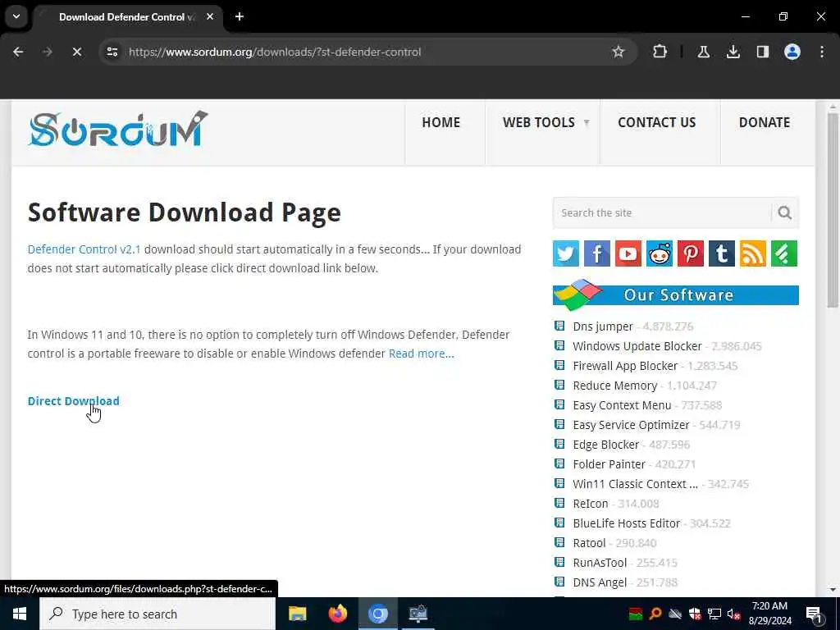Click the site search magnifier button
This screenshot has width=840, height=630.
[x=785, y=212]
